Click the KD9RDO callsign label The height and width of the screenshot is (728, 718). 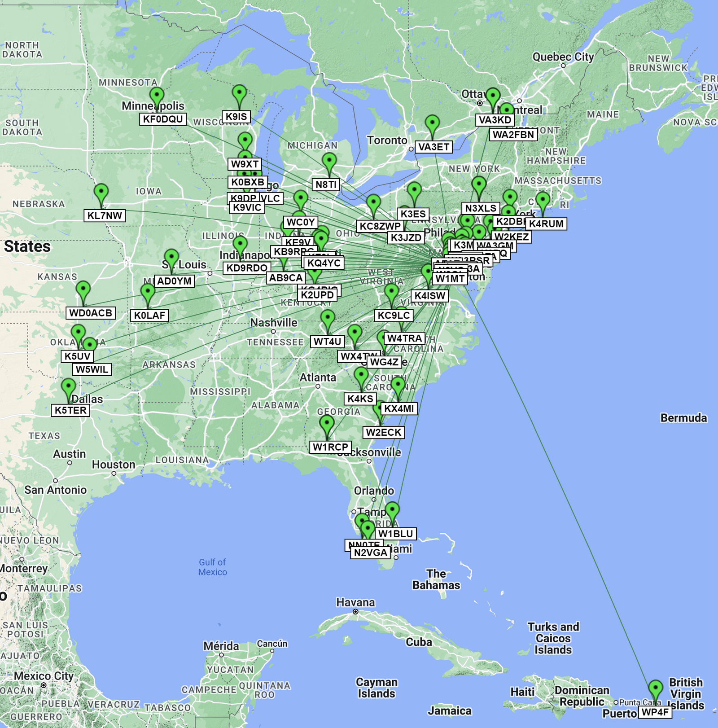pyautogui.click(x=247, y=268)
